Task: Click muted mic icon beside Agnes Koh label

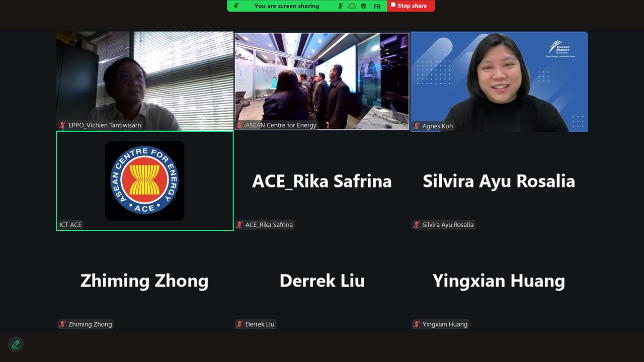Action: pos(416,126)
